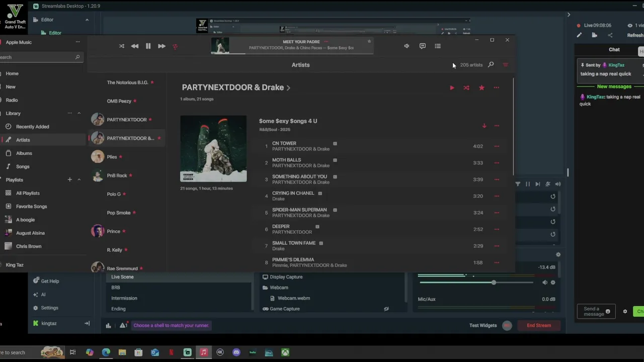Open Library section three-dot options

[x=70, y=113]
